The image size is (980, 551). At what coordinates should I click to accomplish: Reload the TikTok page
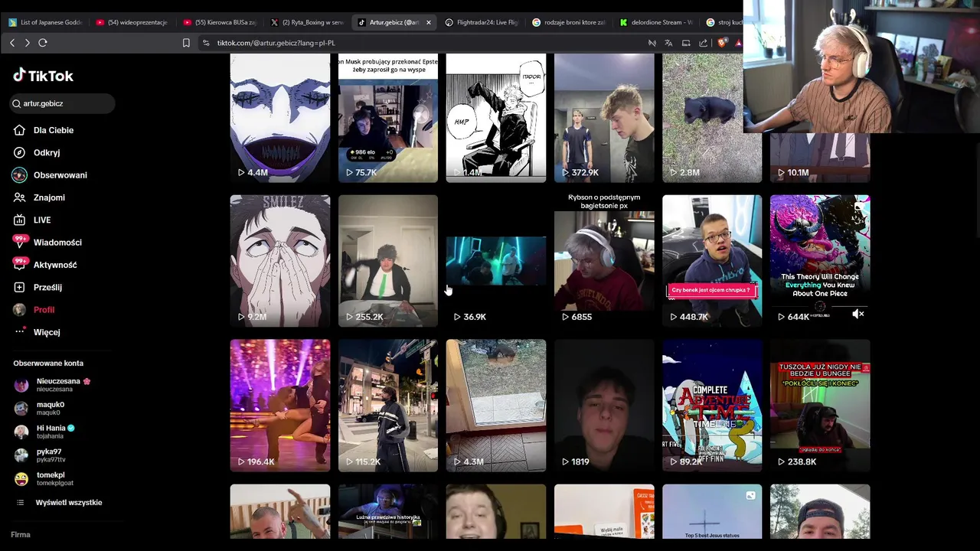coord(43,43)
